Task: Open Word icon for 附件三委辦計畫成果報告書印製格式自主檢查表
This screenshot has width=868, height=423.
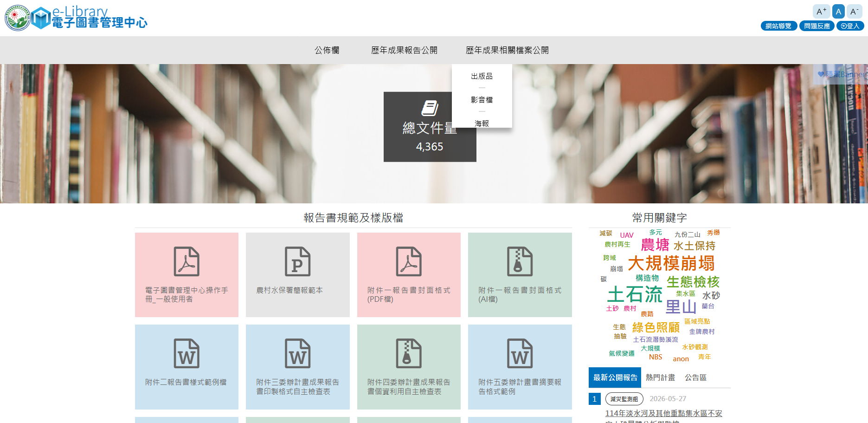Action: pyautogui.click(x=297, y=353)
